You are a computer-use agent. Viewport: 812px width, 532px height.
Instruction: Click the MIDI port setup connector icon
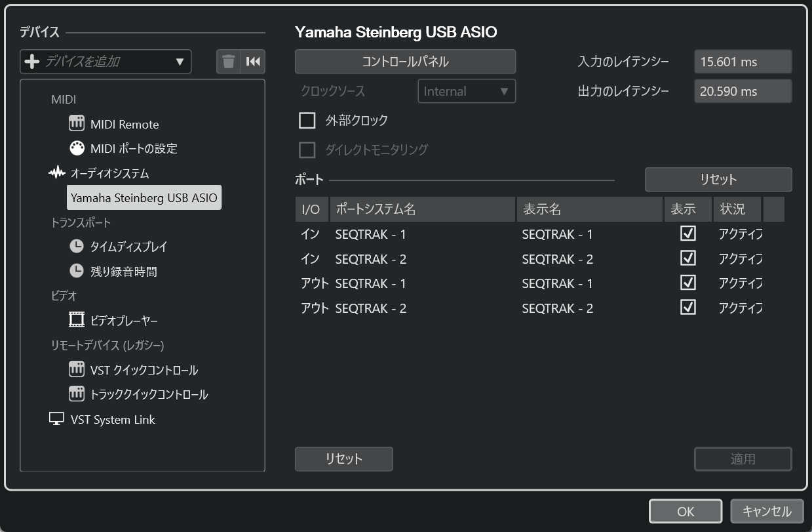click(x=77, y=148)
